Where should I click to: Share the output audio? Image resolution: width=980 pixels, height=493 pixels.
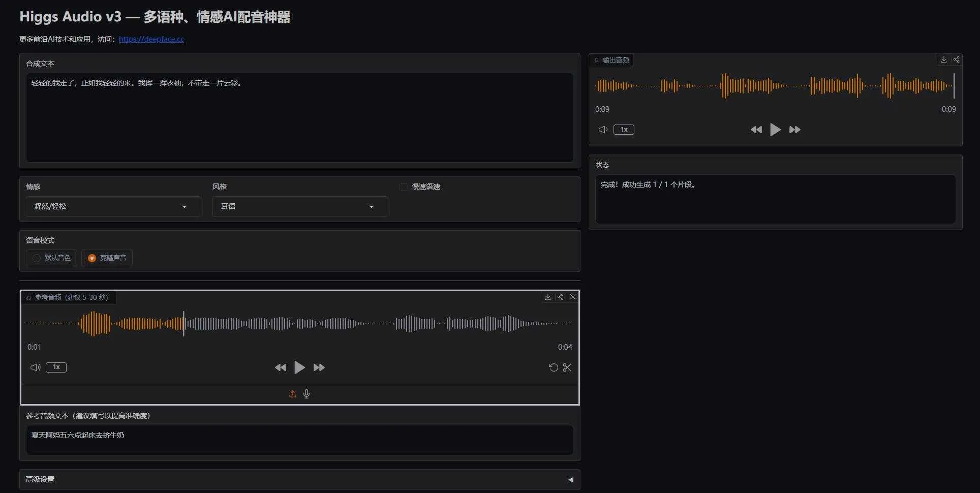(x=956, y=60)
